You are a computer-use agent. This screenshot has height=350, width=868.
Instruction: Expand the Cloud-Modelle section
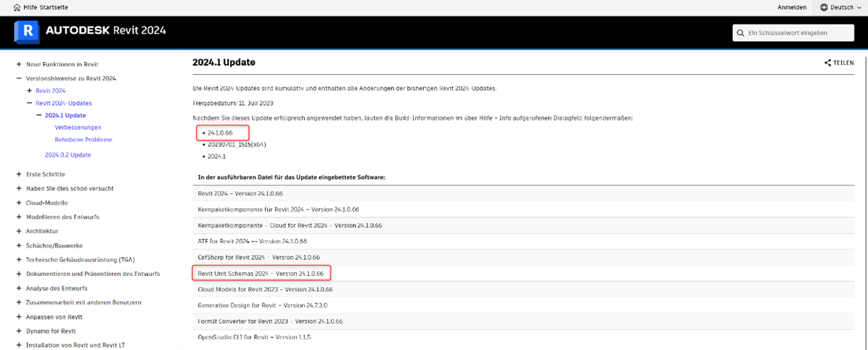click(19, 202)
